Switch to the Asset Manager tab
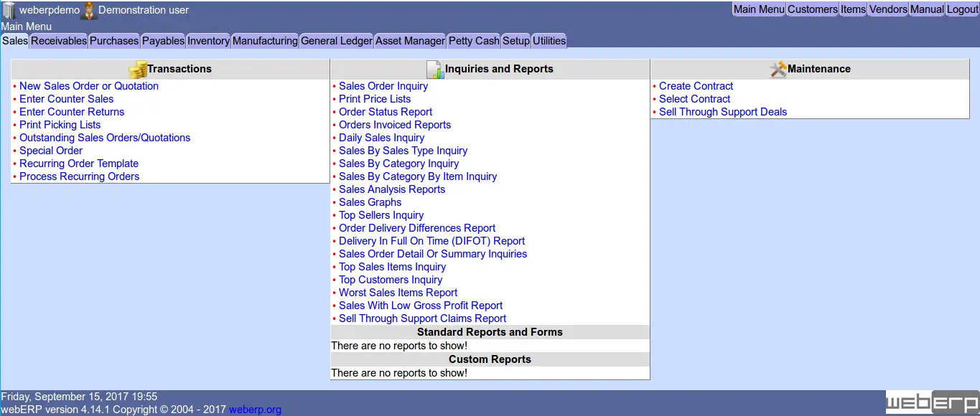Viewport: 980px width, 416px height. pos(410,41)
